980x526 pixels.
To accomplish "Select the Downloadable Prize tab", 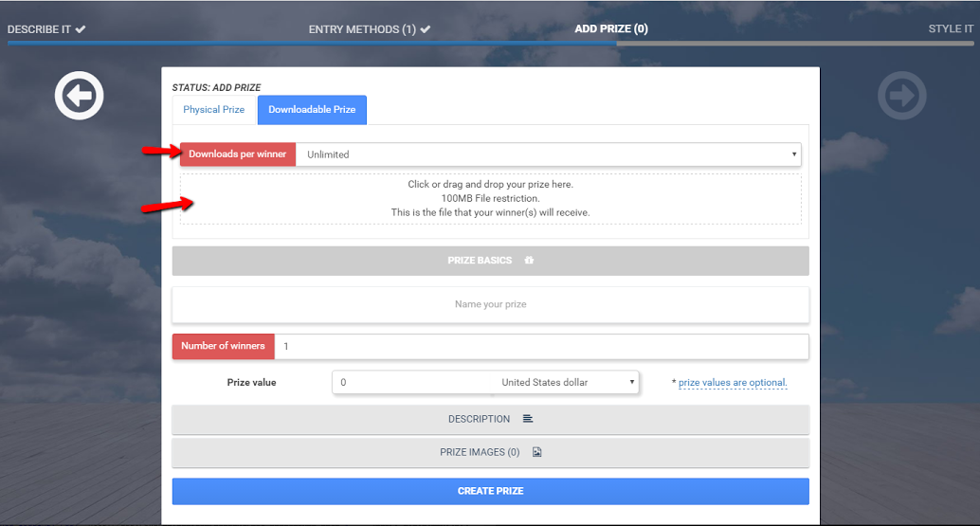I will pos(312,109).
